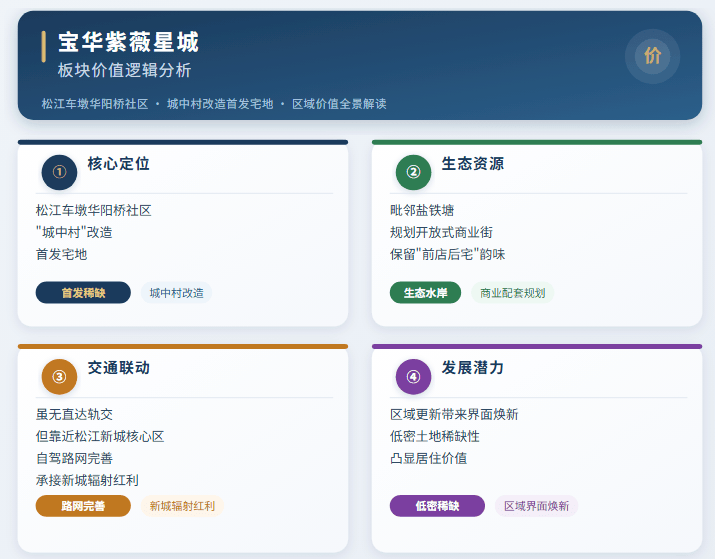Select the 首发稀缺 tag

[x=83, y=293]
